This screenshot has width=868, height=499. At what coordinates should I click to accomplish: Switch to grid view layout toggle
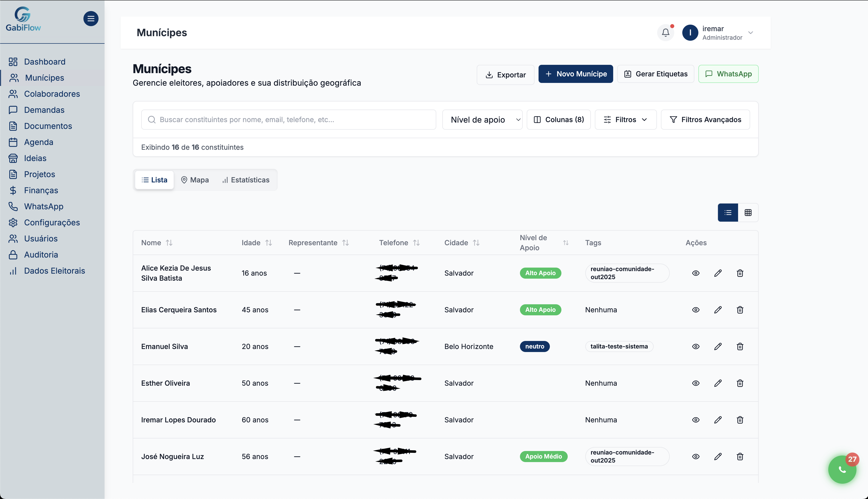point(748,213)
